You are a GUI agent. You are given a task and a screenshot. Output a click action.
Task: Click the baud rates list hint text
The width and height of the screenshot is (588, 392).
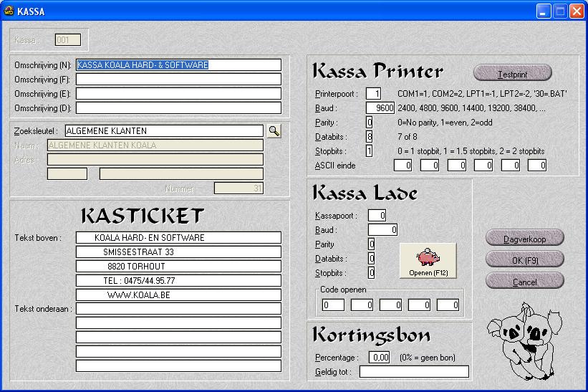tap(471, 108)
